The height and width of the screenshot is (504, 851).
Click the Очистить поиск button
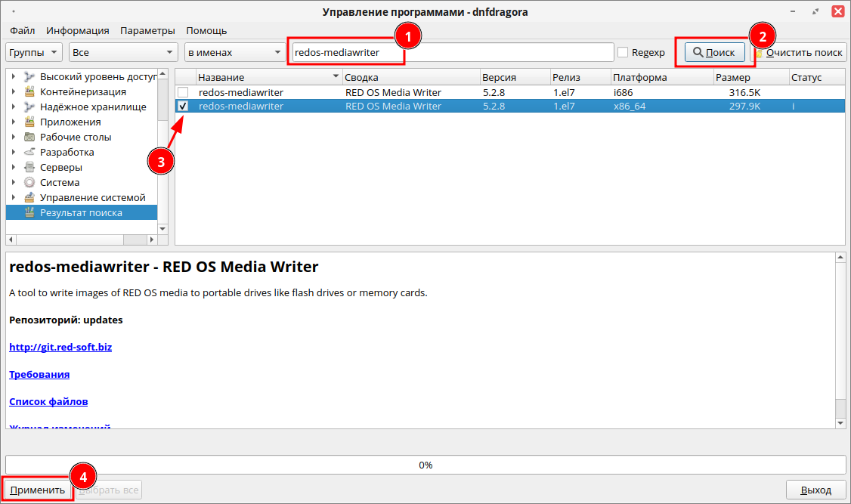pos(799,53)
